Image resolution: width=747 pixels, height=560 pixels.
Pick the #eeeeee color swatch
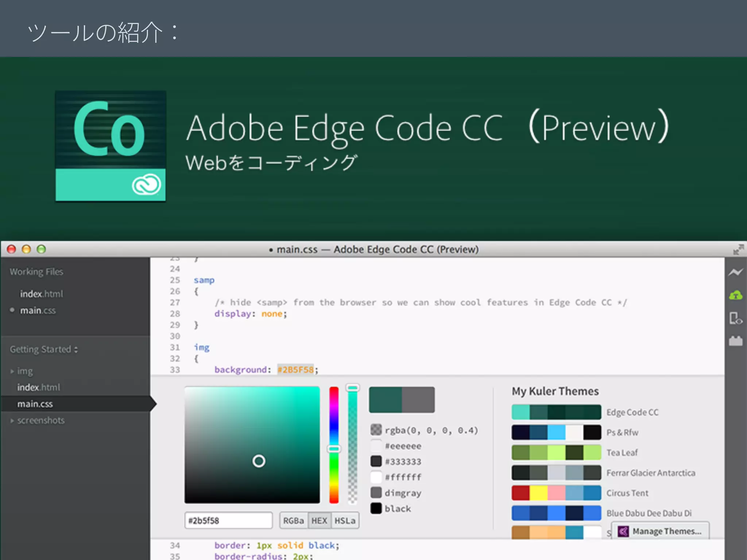point(376,446)
